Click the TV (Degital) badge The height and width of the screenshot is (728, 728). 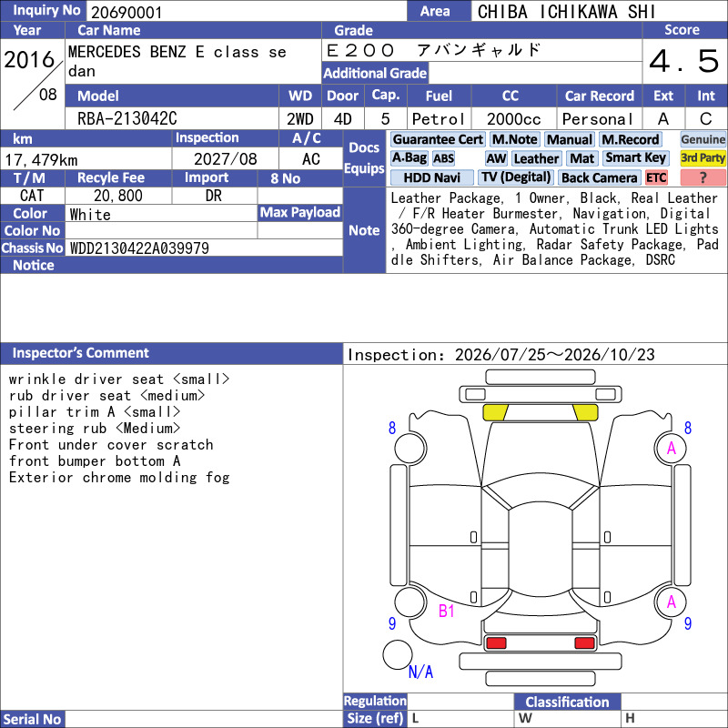[516, 177]
